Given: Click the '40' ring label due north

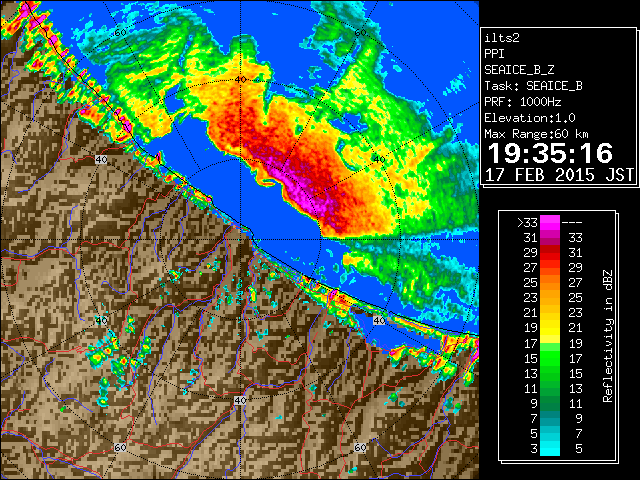Looking at the screenshot, I should [x=240, y=80].
